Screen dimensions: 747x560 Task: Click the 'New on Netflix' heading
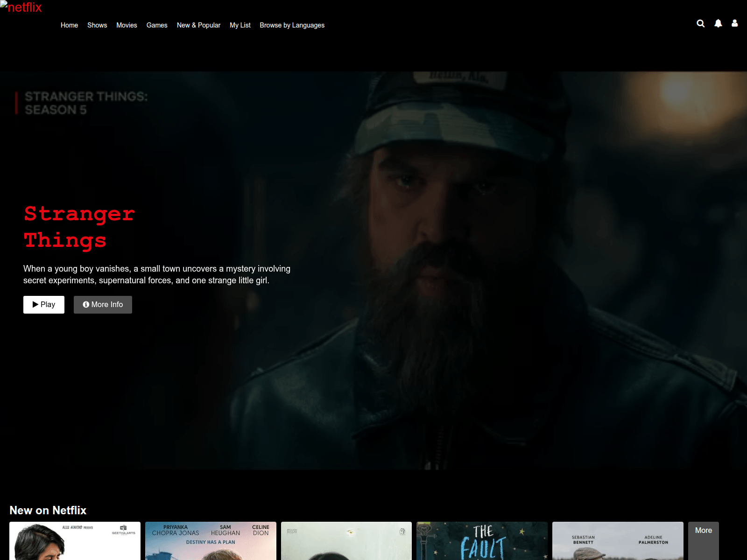coord(48,511)
